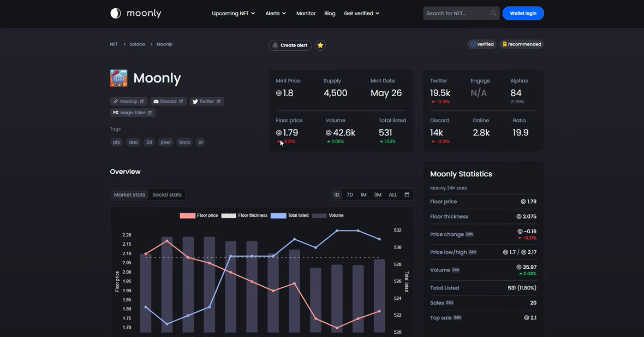Select the dao tag
Viewport: 644px width, 337px height.
tap(134, 142)
